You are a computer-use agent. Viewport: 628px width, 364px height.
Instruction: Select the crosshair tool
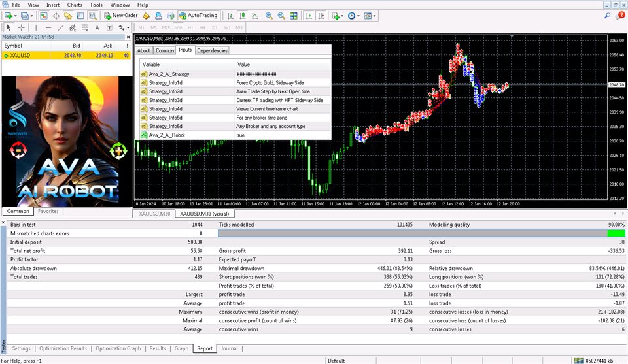coord(21,27)
